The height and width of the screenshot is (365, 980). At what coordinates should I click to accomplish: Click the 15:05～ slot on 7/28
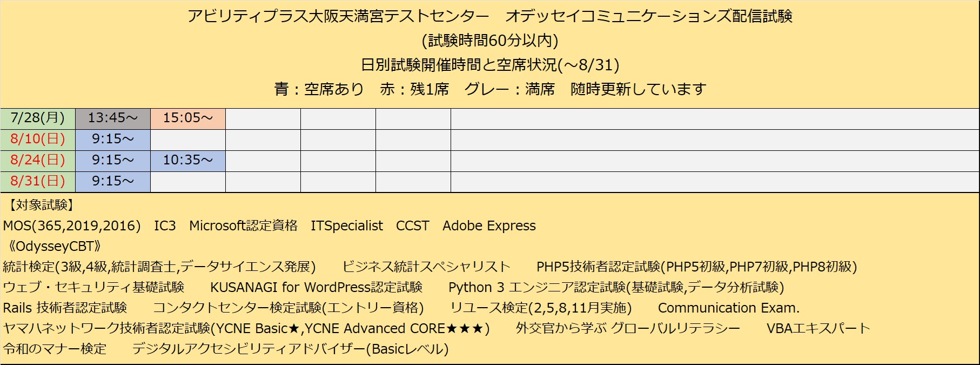coord(188,118)
